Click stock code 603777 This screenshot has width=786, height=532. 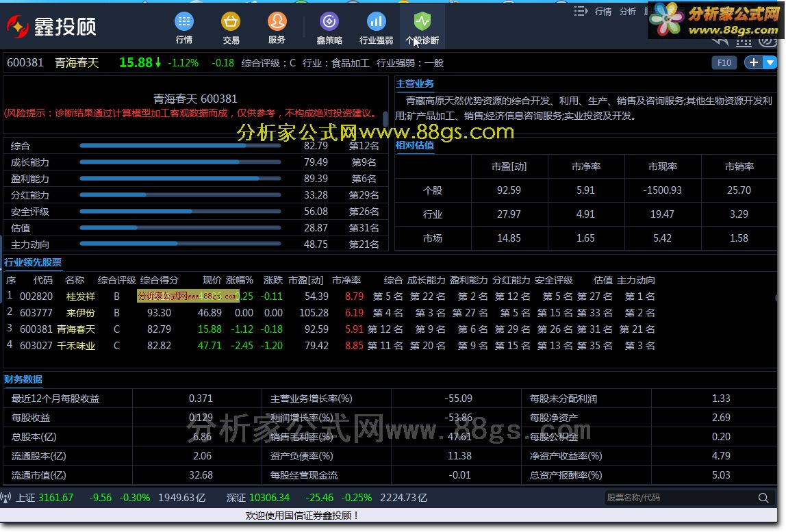[x=36, y=313]
